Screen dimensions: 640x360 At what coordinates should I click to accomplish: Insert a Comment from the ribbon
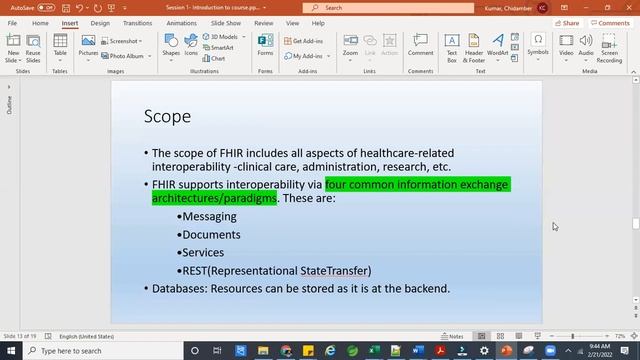click(420, 45)
